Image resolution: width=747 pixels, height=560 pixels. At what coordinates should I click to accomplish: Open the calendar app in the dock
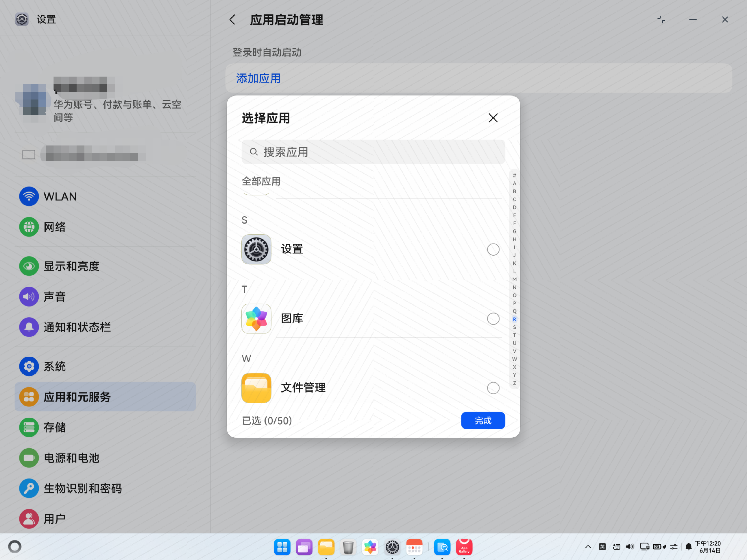(414, 547)
